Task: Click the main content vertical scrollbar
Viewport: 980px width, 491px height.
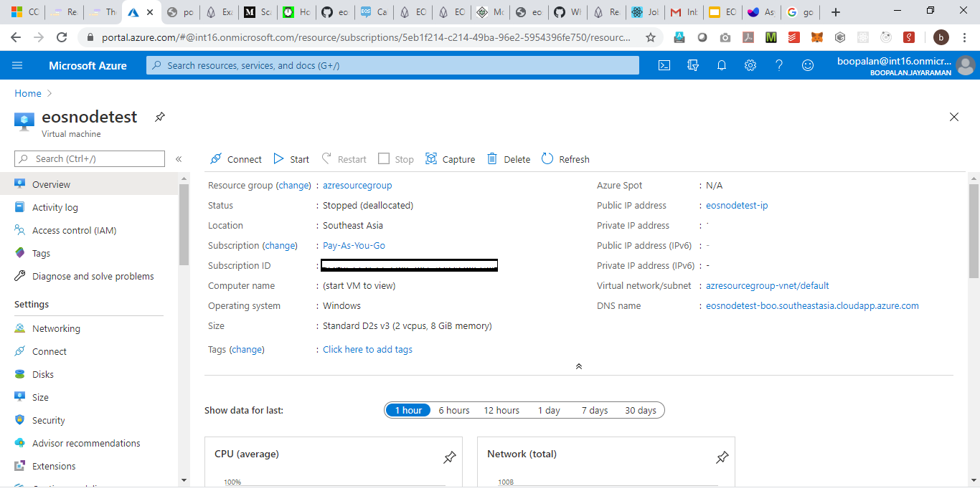Action: point(974,231)
